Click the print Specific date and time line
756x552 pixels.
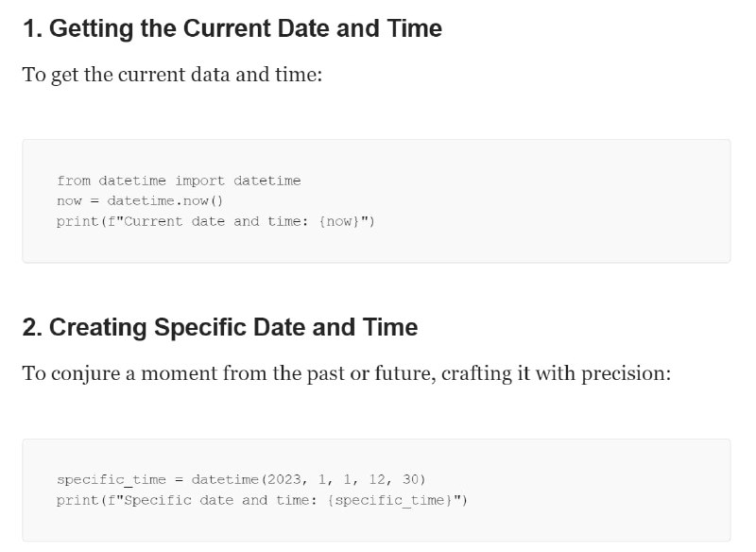[262, 500]
